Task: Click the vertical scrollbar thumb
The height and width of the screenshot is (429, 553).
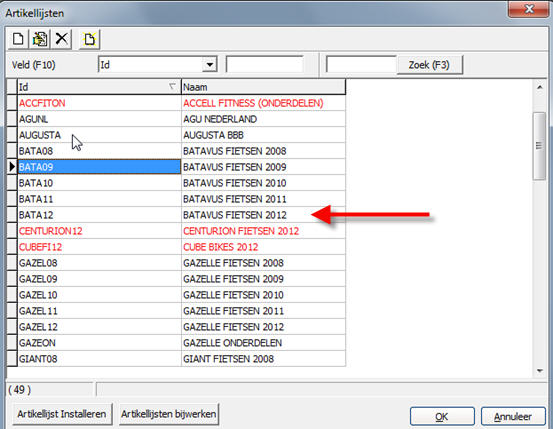Action: 539,146
